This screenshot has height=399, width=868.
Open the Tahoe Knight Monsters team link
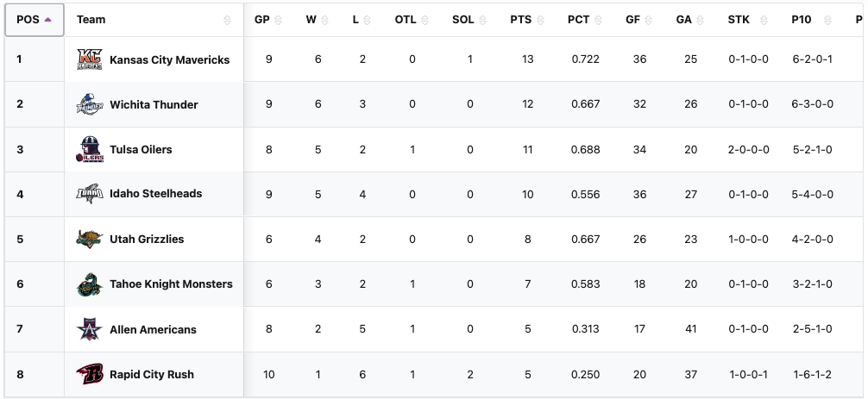(x=171, y=284)
